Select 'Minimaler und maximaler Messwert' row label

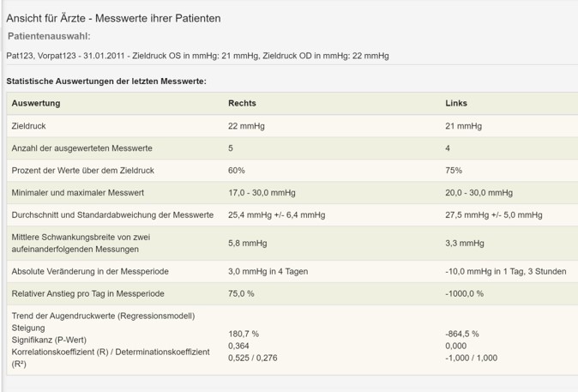click(x=78, y=192)
